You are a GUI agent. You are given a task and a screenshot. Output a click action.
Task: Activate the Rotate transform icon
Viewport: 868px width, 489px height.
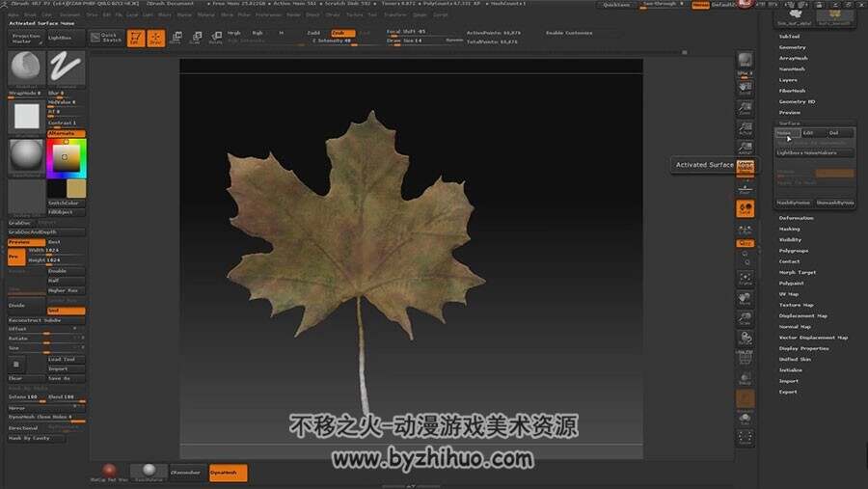pyautogui.click(x=216, y=39)
